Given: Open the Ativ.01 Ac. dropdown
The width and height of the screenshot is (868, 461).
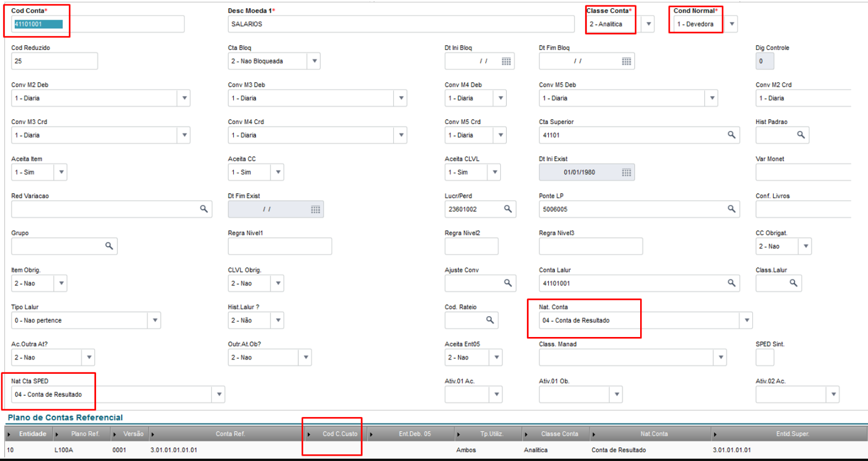Looking at the screenshot, I should pyautogui.click(x=496, y=394).
